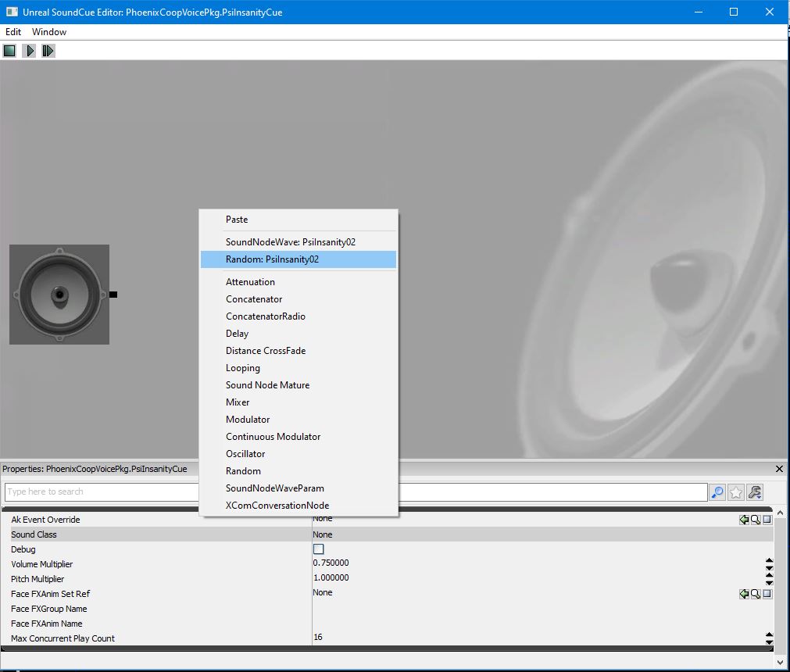Open the Window menu
The height and width of the screenshot is (672, 790).
click(x=49, y=32)
